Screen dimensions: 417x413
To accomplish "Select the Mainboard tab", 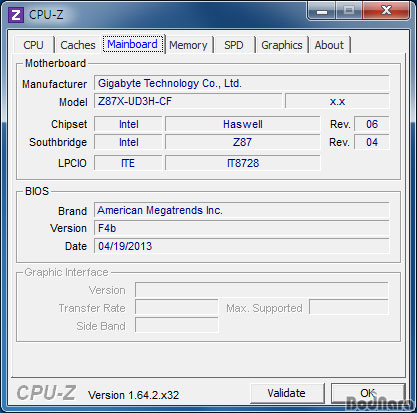I will (133, 44).
